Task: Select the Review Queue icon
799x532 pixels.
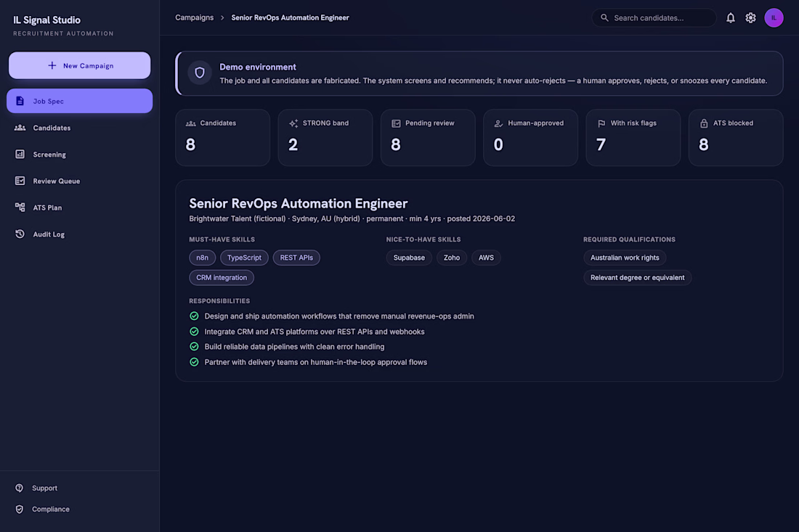Action: [x=20, y=181]
